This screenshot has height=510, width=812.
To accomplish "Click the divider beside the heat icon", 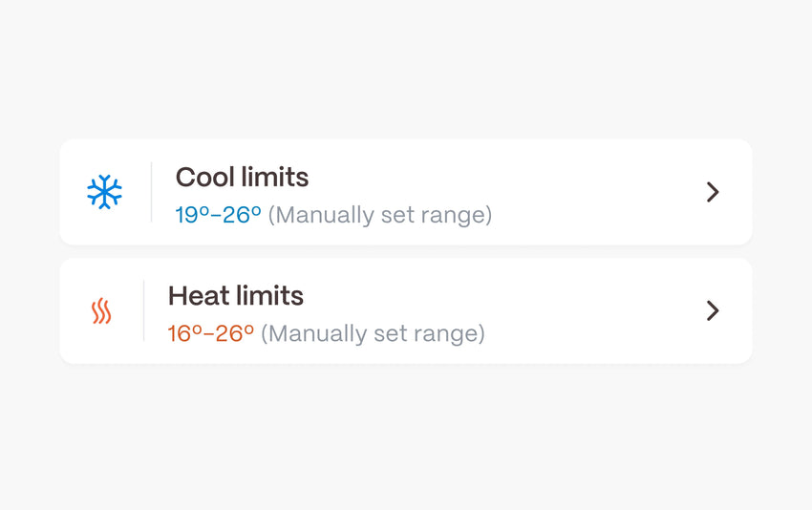I will pyautogui.click(x=143, y=310).
